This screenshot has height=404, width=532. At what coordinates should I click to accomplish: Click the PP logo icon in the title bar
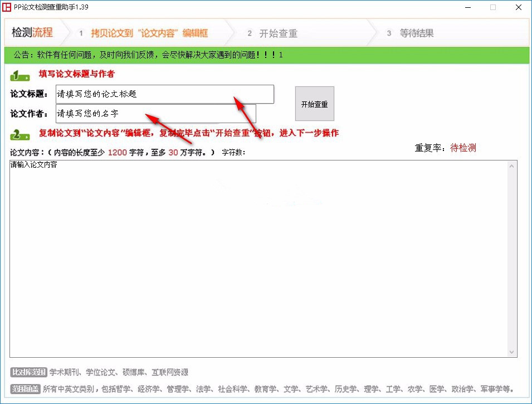click(x=8, y=7)
